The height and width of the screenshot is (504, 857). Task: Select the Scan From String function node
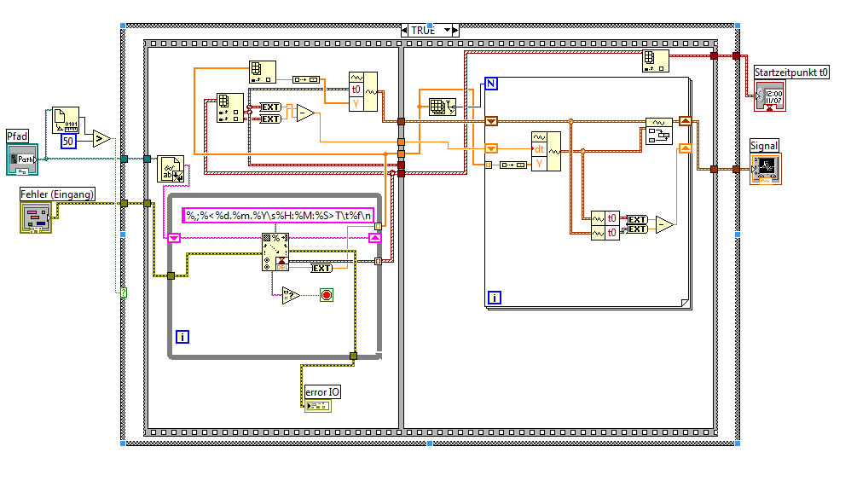(x=275, y=252)
